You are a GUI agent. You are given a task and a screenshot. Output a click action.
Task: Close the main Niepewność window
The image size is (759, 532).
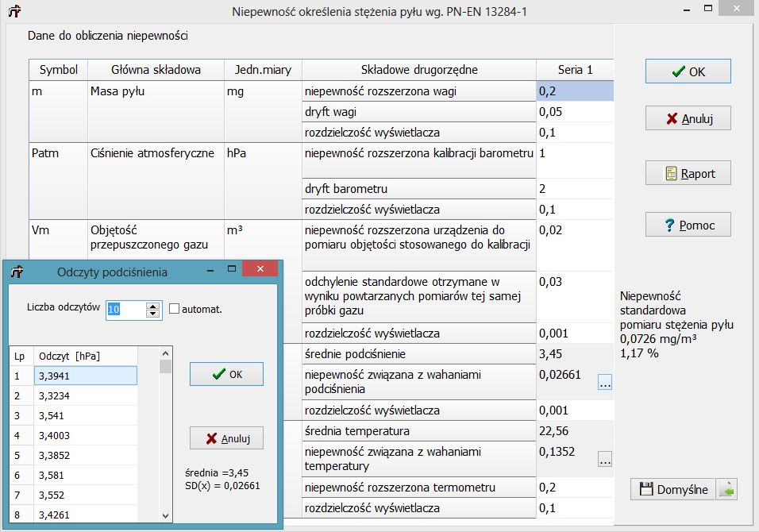pyautogui.click(x=737, y=8)
